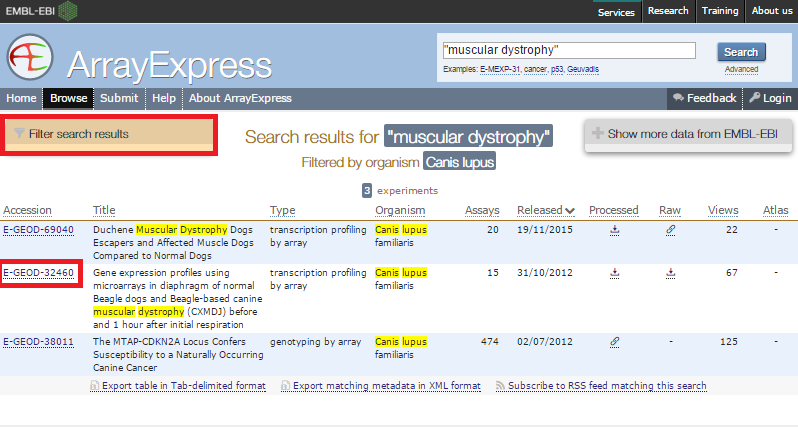
Task: Export matching metadata in XML format
Action: (387, 386)
